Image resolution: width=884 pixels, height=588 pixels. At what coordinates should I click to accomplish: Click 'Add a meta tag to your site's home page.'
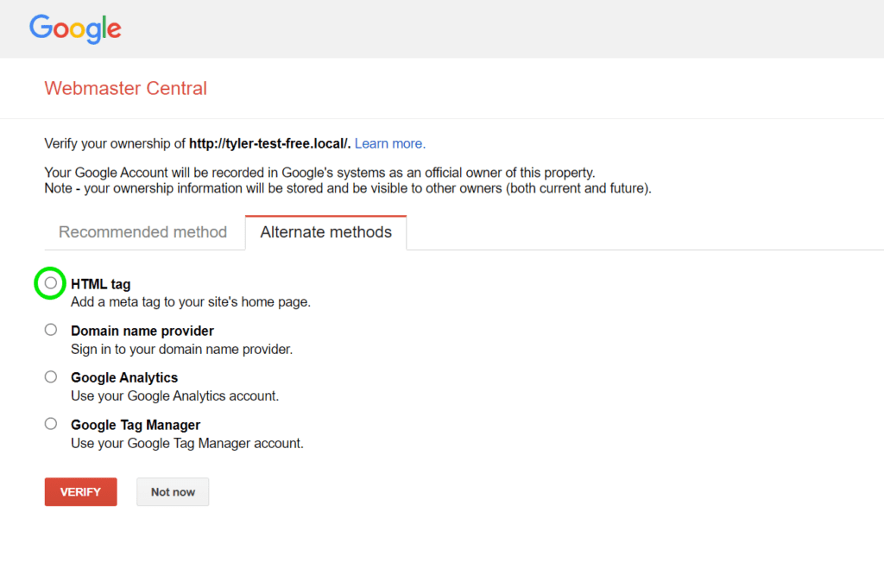click(191, 302)
